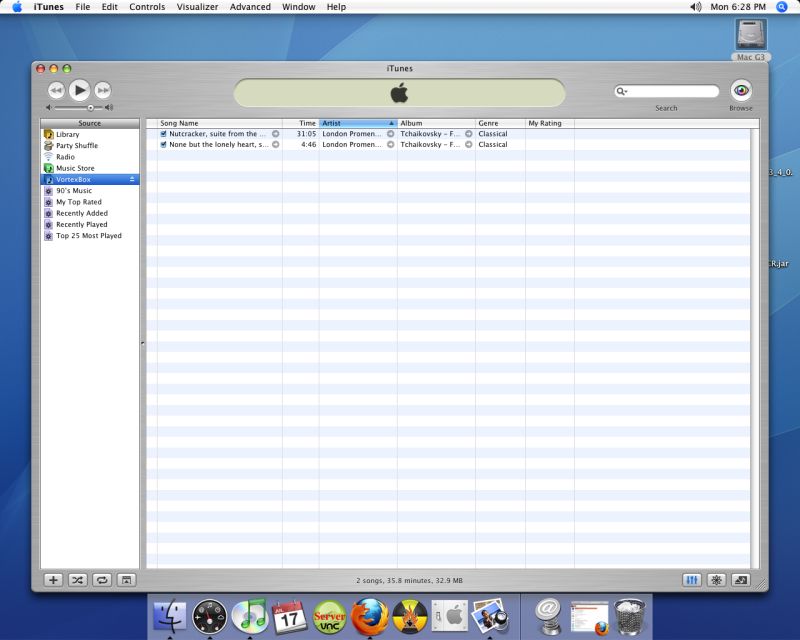
Task: Click the artist arrow in the Nutcracker row
Action: coord(390,134)
